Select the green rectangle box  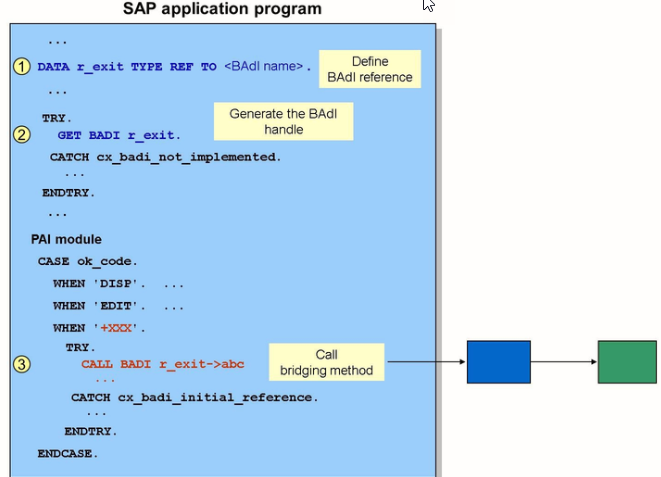point(627,361)
